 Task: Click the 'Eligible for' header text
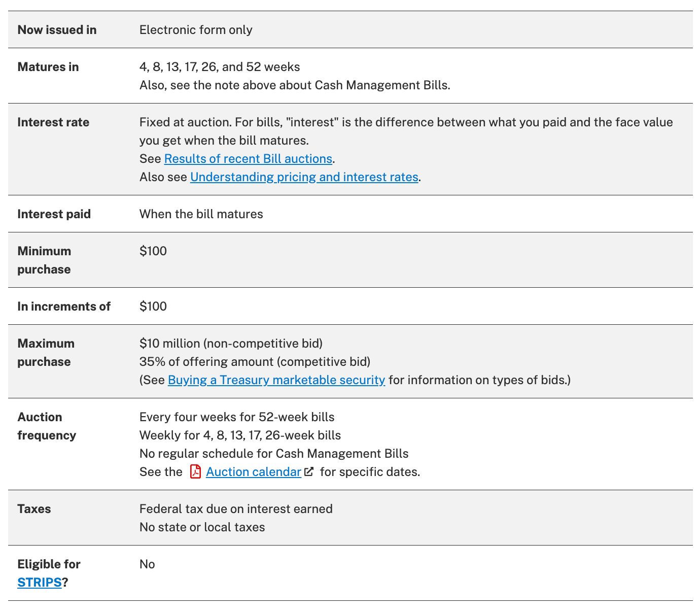49,564
